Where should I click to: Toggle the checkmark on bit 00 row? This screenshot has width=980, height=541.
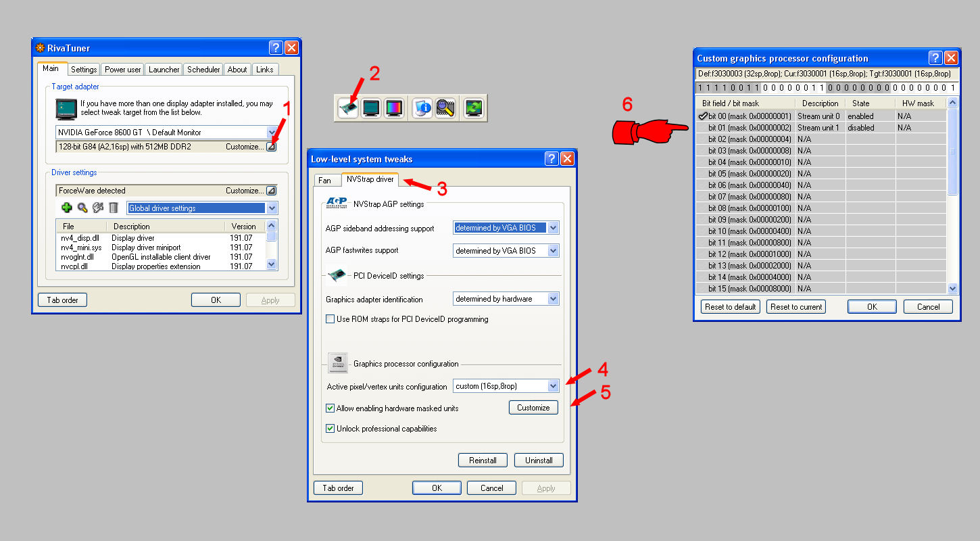point(702,116)
